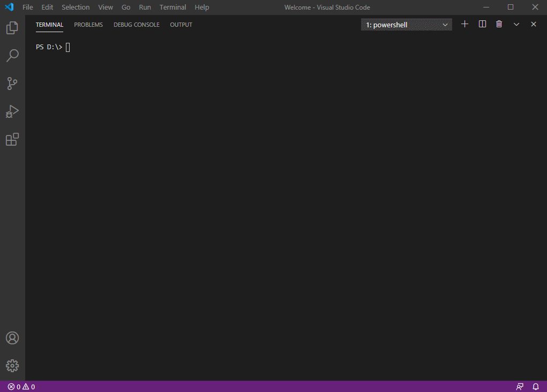Maximize the Visual Studio Code window

[x=511, y=7]
